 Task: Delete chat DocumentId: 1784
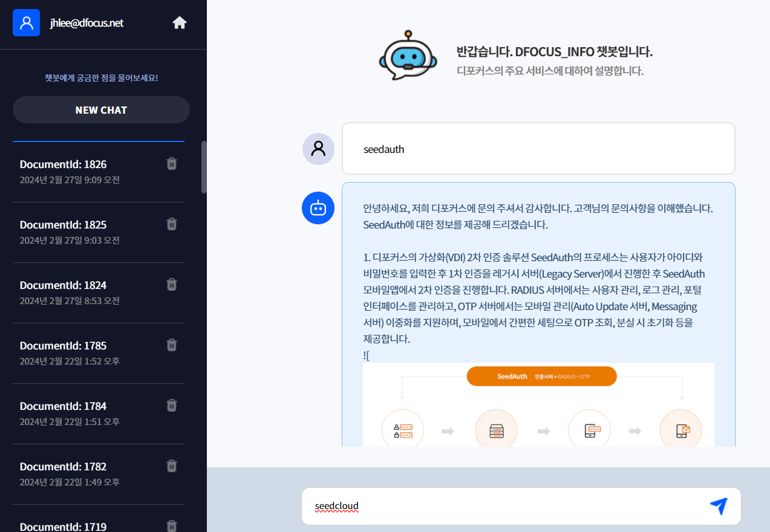[172, 406]
